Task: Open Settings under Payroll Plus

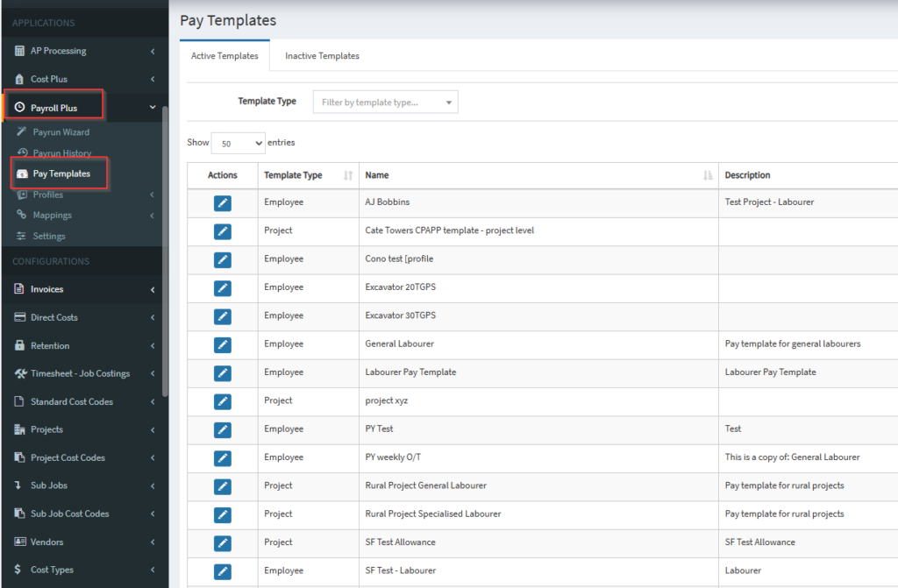Action: (49, 236)
